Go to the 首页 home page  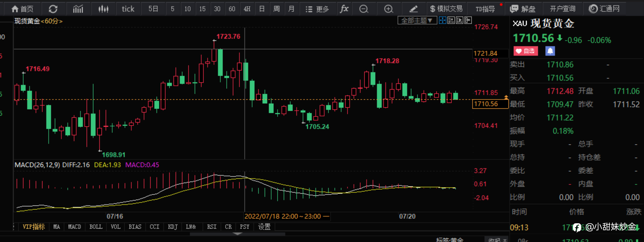22,9
